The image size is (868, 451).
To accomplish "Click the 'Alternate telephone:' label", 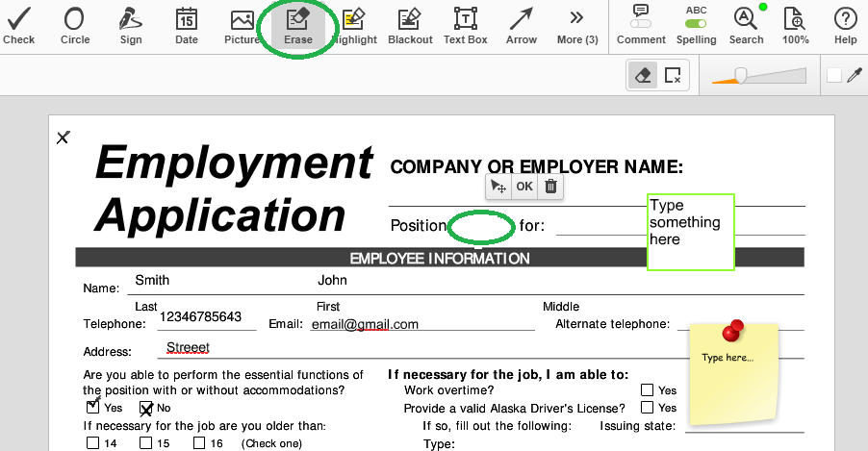I will (612, 324).
